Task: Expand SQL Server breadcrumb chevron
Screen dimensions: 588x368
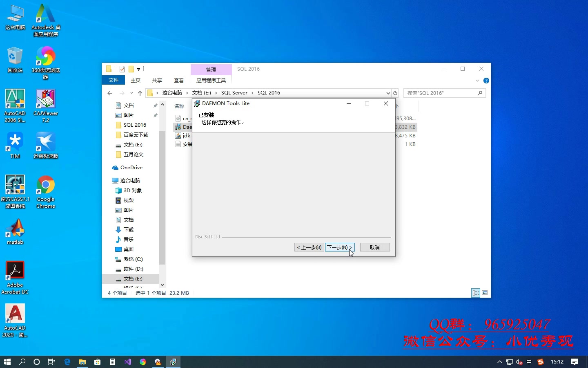Action: [x=252, y=93]
